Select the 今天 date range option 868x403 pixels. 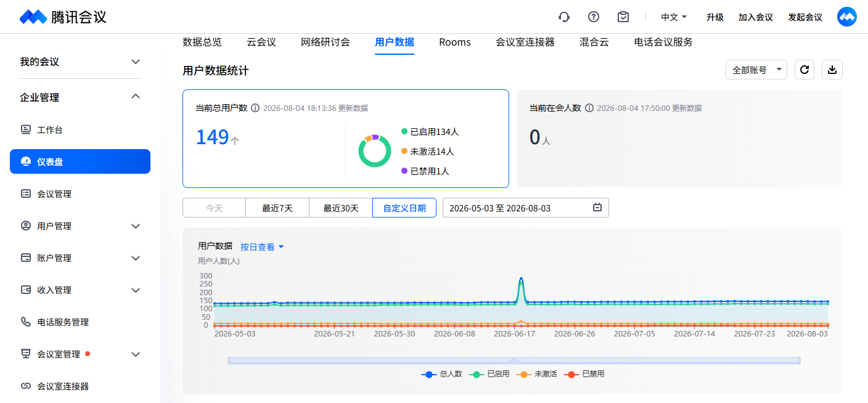[x=214, y=208]
